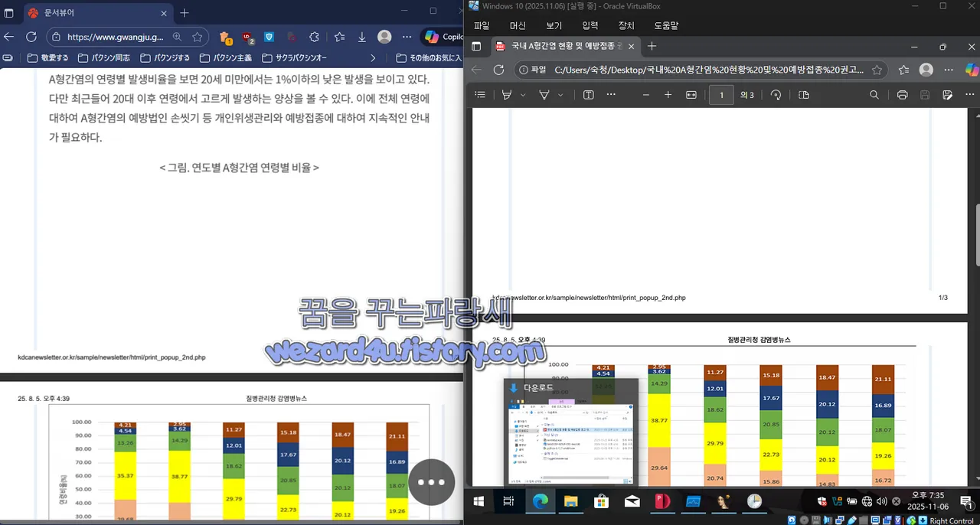Open the パクシン主義 bookmarks folder
Screen dimensions: 980x525
(x=226, y=57)
